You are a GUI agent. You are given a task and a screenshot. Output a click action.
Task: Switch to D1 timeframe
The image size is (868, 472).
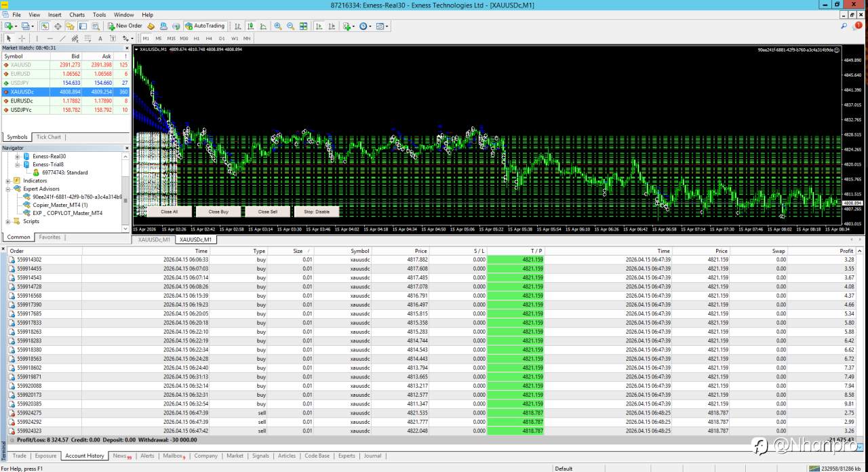click(x=222, y=38)
